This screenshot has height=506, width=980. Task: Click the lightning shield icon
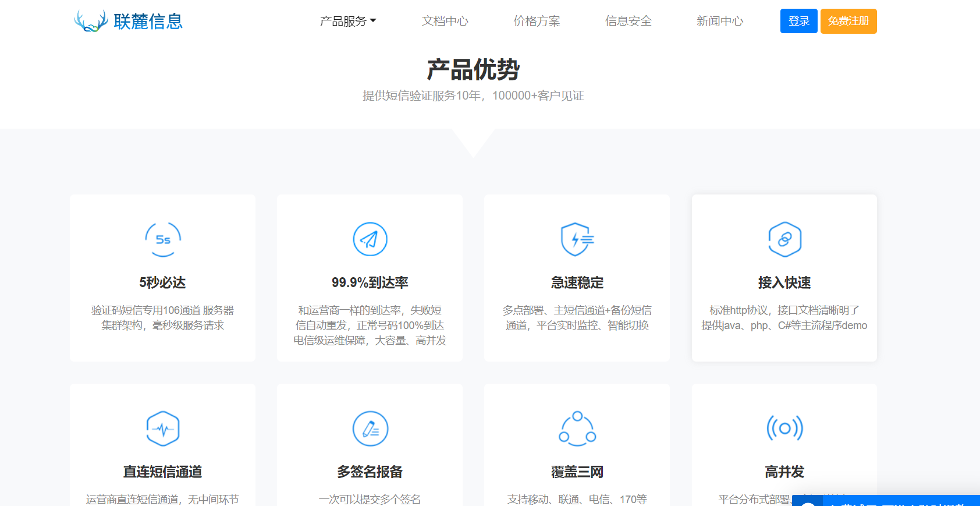(x=577, y=239)
